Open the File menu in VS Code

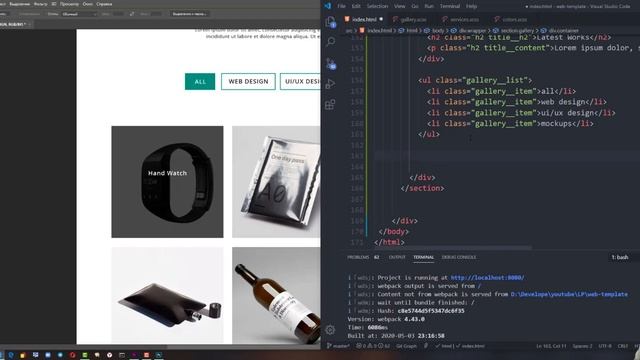(342, 6)
